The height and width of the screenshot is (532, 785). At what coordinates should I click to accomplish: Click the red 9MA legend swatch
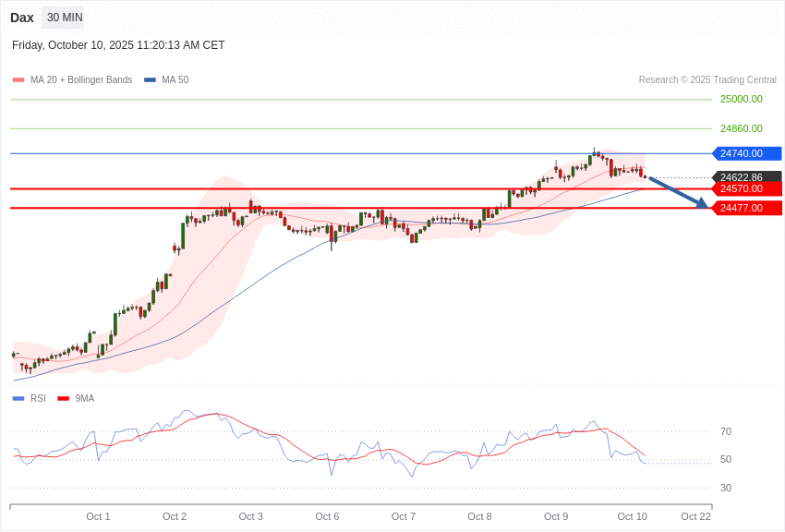pos(64,399)
